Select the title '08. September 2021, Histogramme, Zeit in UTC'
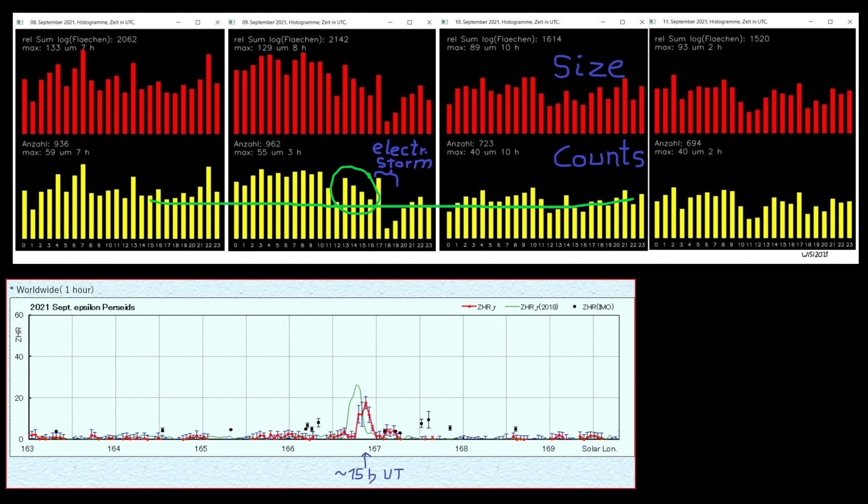Image resolution: width=868 pixels, height=504 pixels. 83,22
